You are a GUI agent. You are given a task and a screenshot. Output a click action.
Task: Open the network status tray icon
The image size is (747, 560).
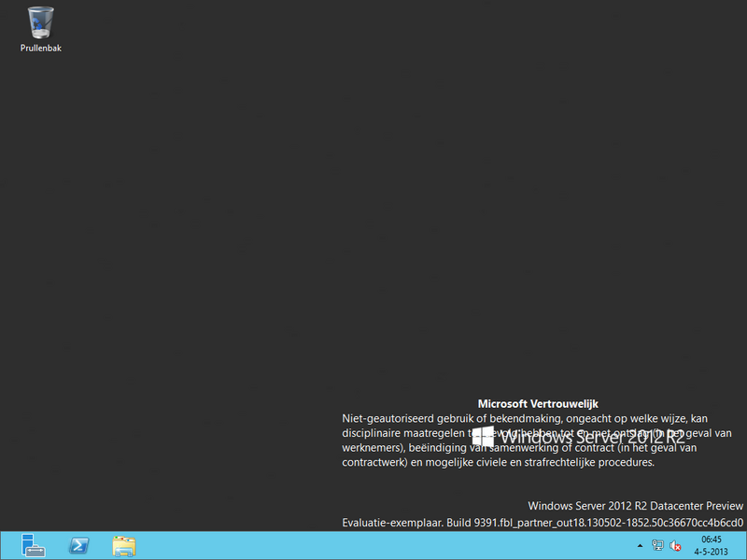point(657,546)
